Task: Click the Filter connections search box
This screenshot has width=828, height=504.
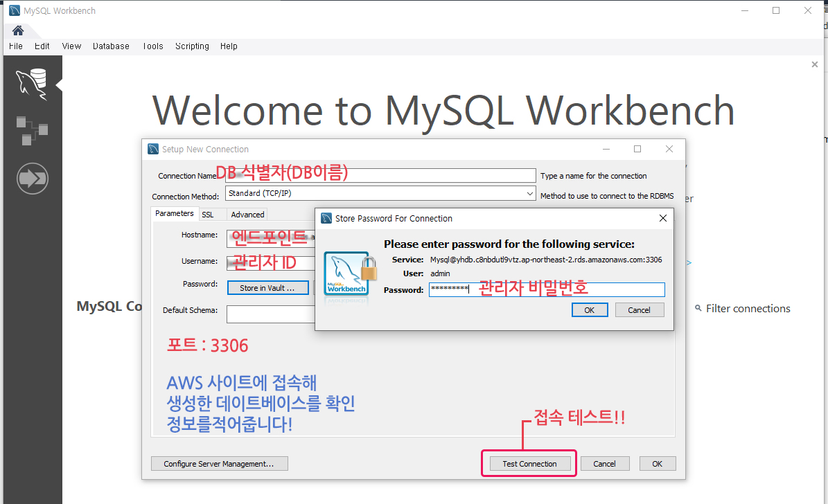Action: click(x=748, y=308)
